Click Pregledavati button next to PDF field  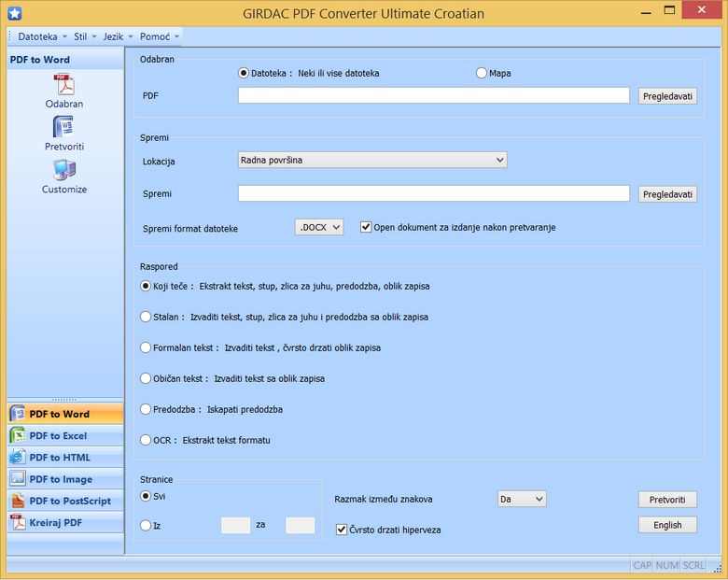[667, 96]
